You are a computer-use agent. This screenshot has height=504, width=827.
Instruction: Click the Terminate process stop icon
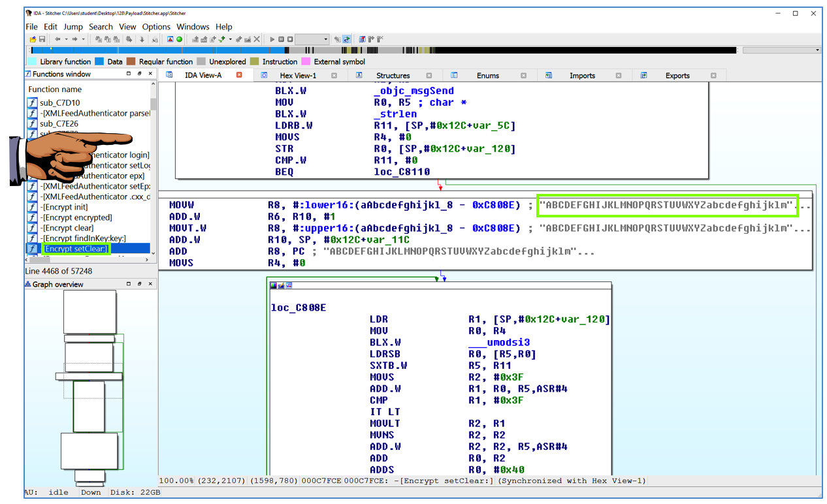pyautogui.click(x=290, y=39)
